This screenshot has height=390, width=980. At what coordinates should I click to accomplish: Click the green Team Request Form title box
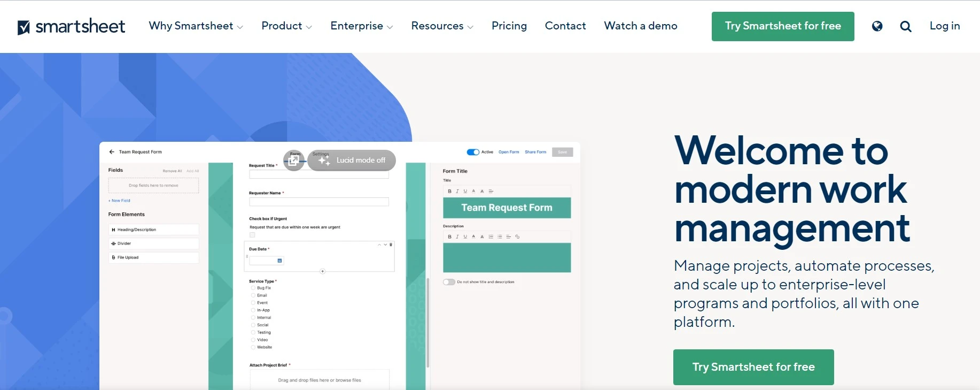(507, 208)
